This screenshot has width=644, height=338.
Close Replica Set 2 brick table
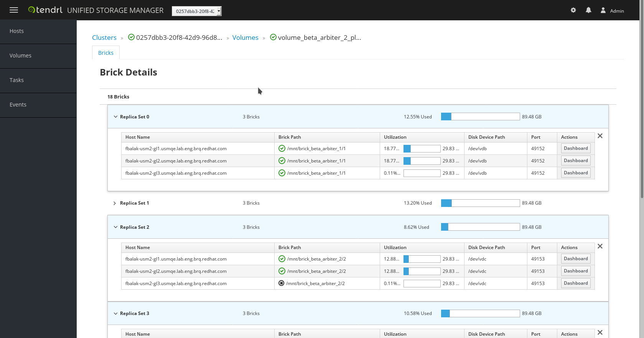coord(600,246)
